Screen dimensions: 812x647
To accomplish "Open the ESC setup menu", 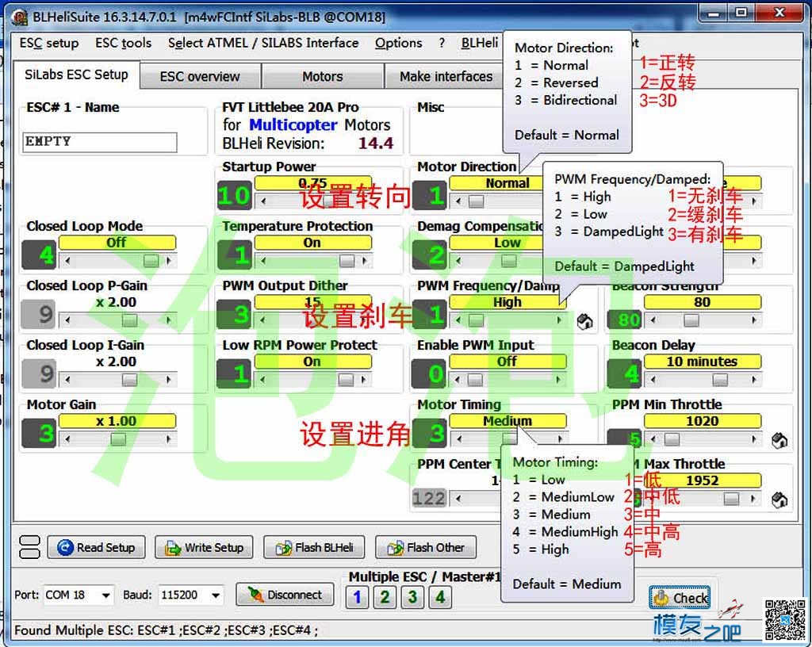I will (49, 43).
